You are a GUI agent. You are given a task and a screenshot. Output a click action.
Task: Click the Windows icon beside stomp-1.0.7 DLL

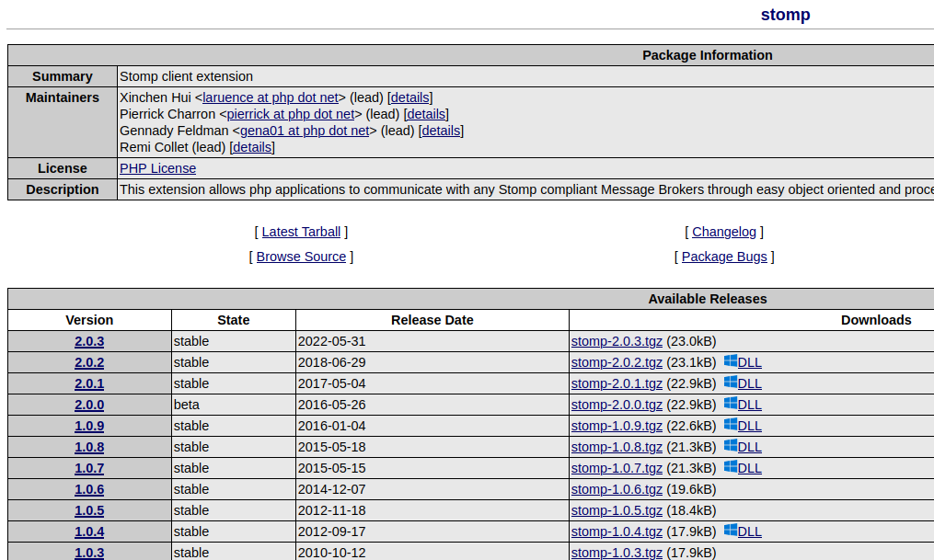tap(731, 467)
